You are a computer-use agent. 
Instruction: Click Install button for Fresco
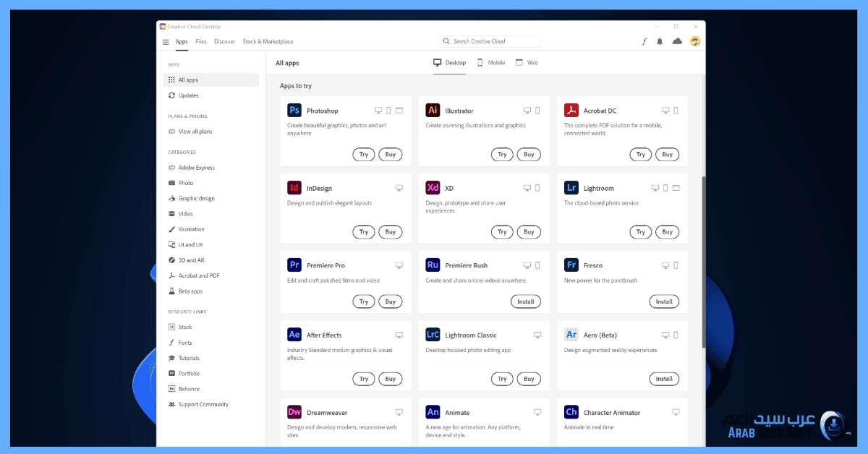(x=664, y=301)
